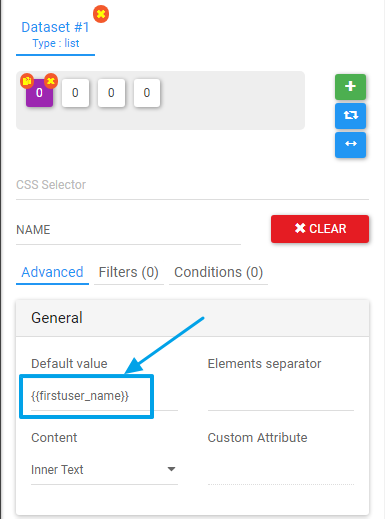Focus the CSS Selector input field
Image resolution: width=385 pixels, height=519 pixels.
(x=192, y=185)
